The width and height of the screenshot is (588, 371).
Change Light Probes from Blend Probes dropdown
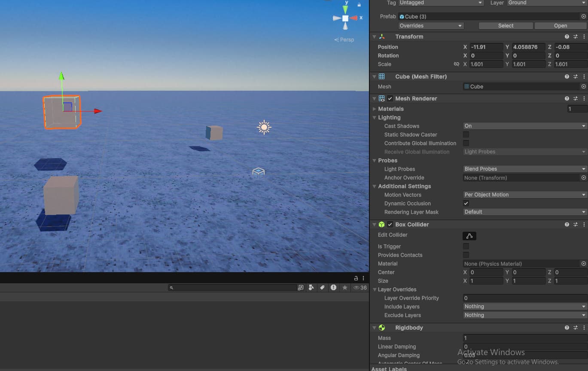(524, 169)
